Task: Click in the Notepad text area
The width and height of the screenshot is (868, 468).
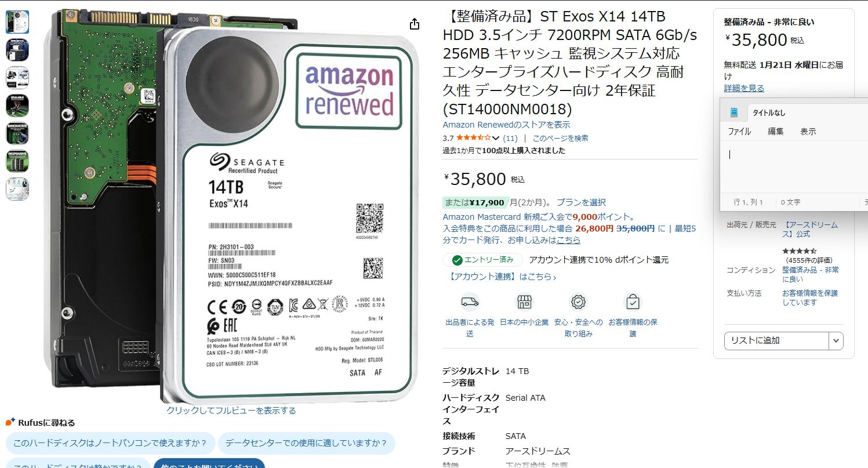Action: coord(794,167)
